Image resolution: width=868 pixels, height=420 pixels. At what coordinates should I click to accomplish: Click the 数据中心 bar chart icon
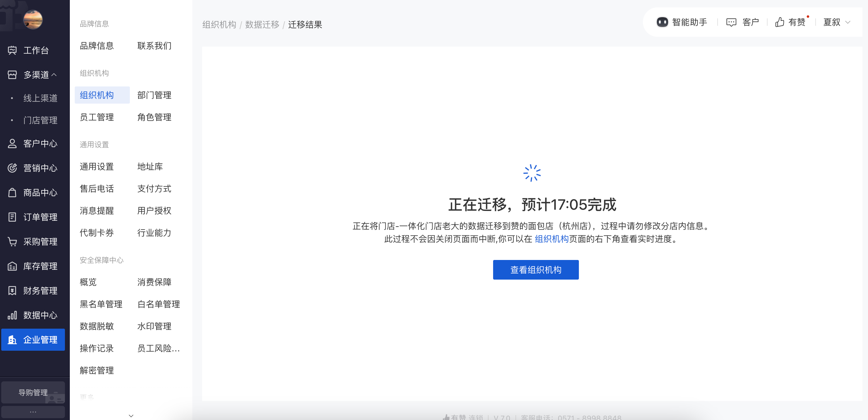[12, 315]
